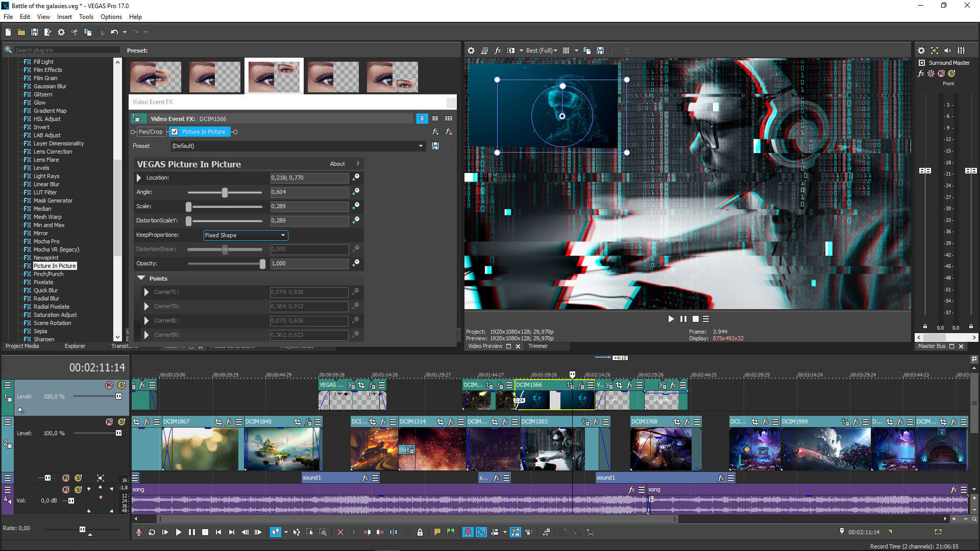Select the Pan/Crop tool icon

150,131
